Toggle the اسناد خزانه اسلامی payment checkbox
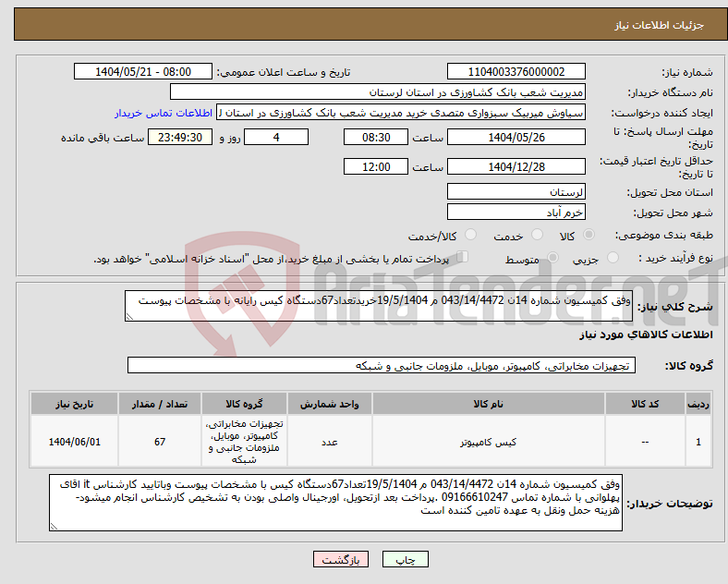 click(463, 257)
